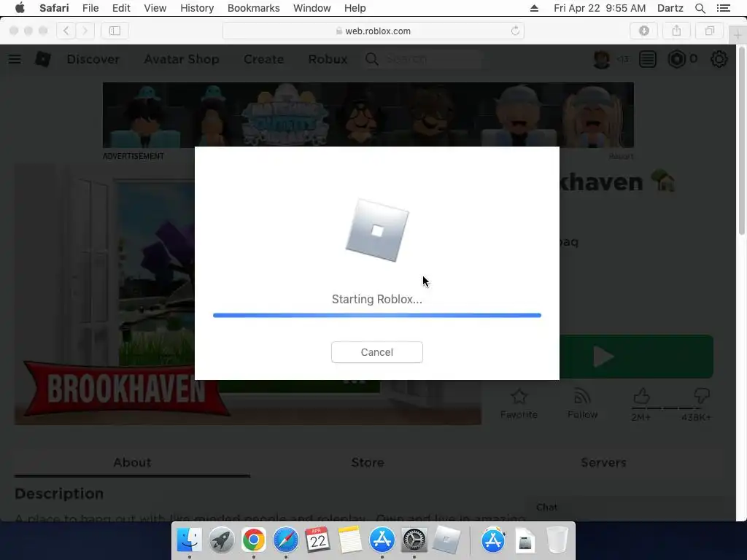
Task: Open the Dartz user menu
Action: (670, 8)
